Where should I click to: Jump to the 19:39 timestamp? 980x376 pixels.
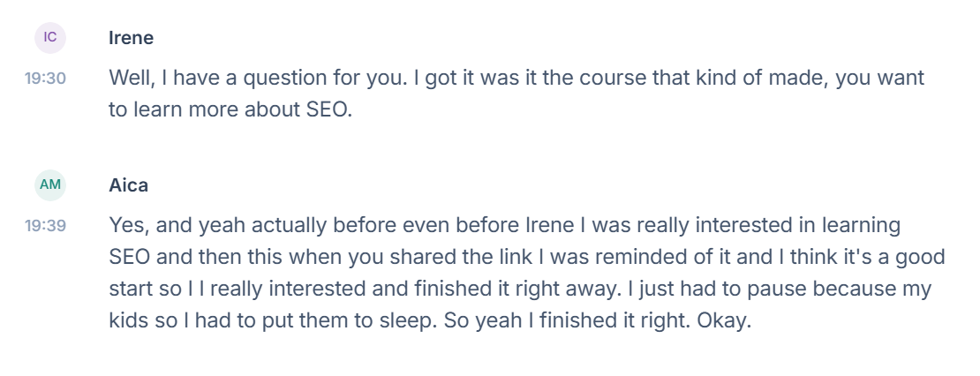coord(45,226)
